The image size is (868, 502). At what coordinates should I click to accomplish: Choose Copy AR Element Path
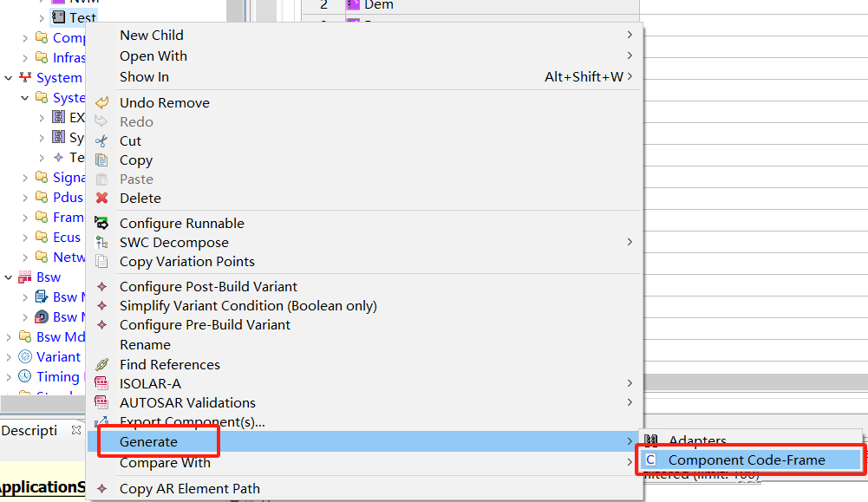(189, 489)
